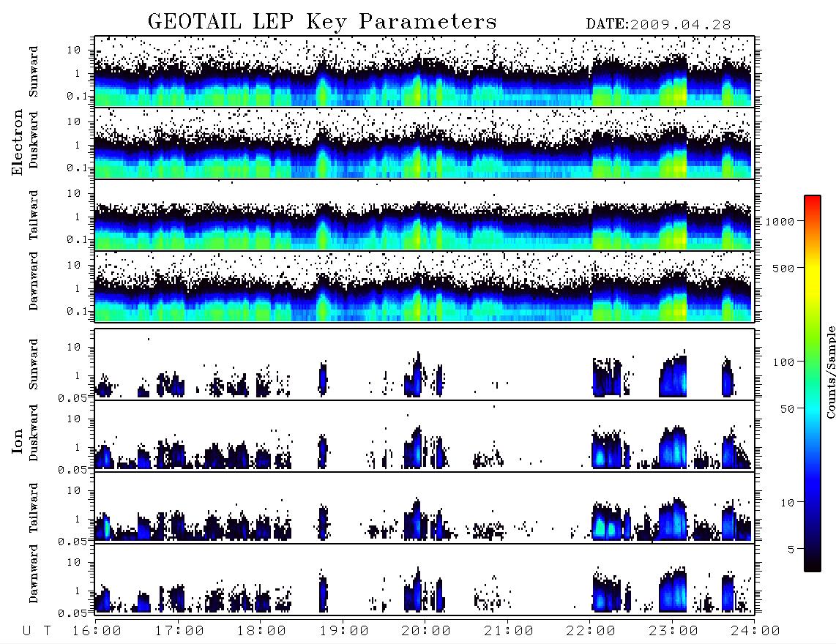Click "10" tick of Electron Tailward panel

click(74, 193)
